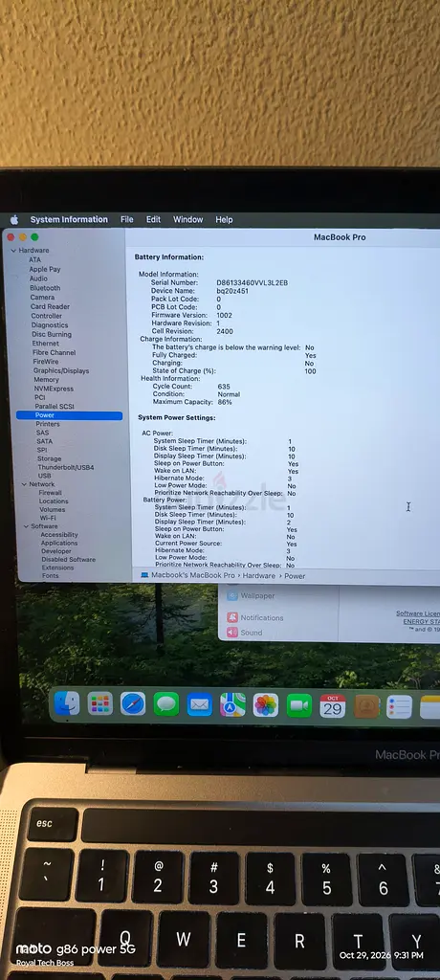Select USB in the Hardware list
Viewport: 440px width, 980px height.
tap(44, 476)
